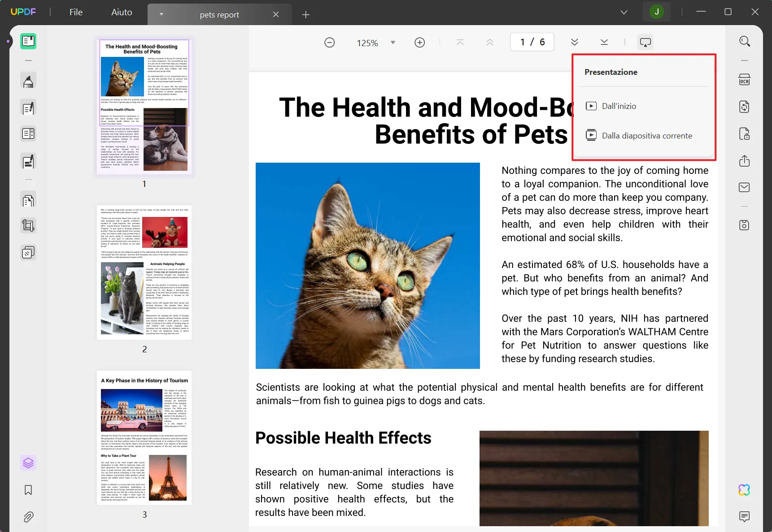Open the zoom percentage dropdown

(393, 42)
